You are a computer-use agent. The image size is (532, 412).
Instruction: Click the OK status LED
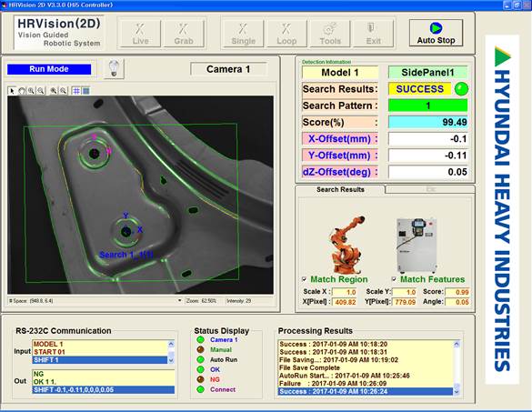click(x=200, y=369)
